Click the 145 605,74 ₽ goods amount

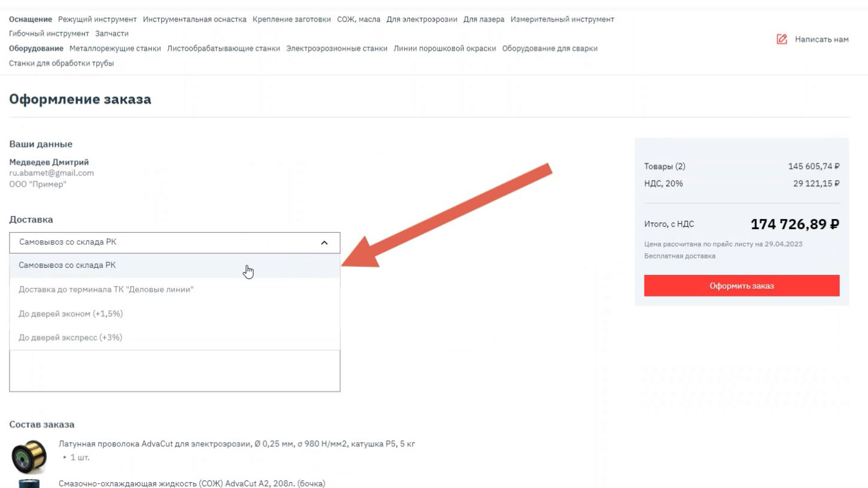click(814, 166)
